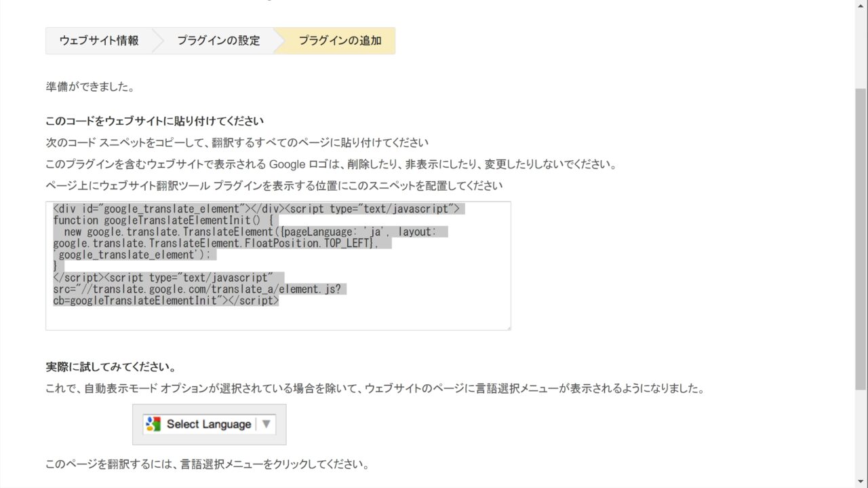
Task: Click the Select Language label text
Action: (208, 424)
